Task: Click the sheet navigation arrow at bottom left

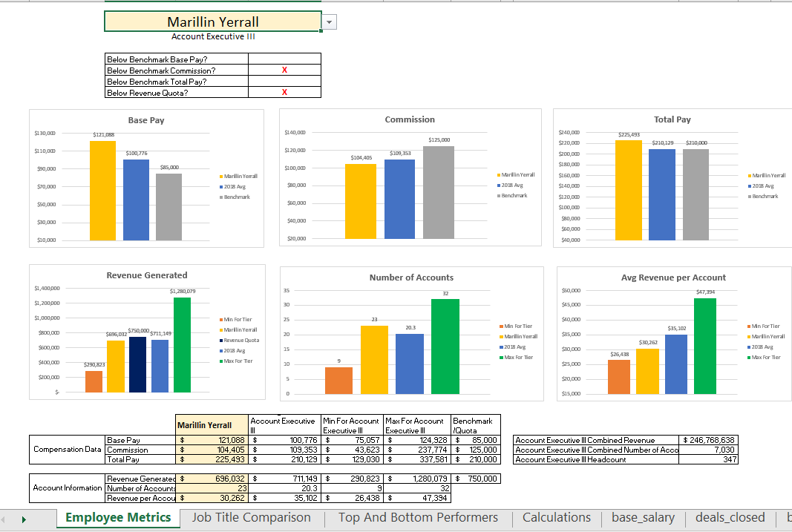Action: tap(22, 518)
